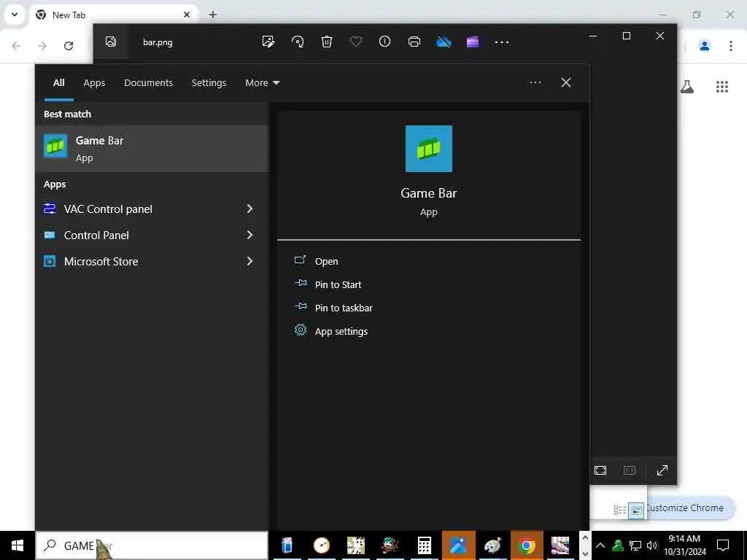Open Microsoft Store app result
Viewport: 747px width, 560px height.
101,261
